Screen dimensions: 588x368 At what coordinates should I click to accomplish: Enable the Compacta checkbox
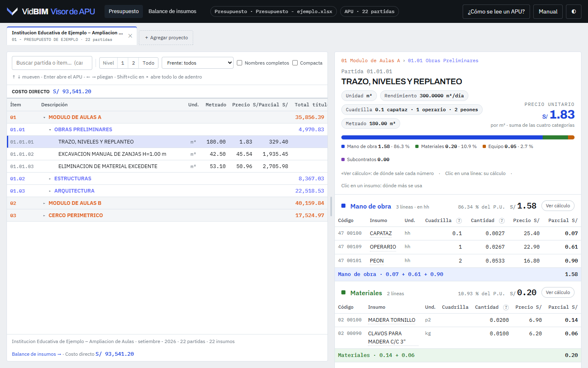click(x=295, y=63)
